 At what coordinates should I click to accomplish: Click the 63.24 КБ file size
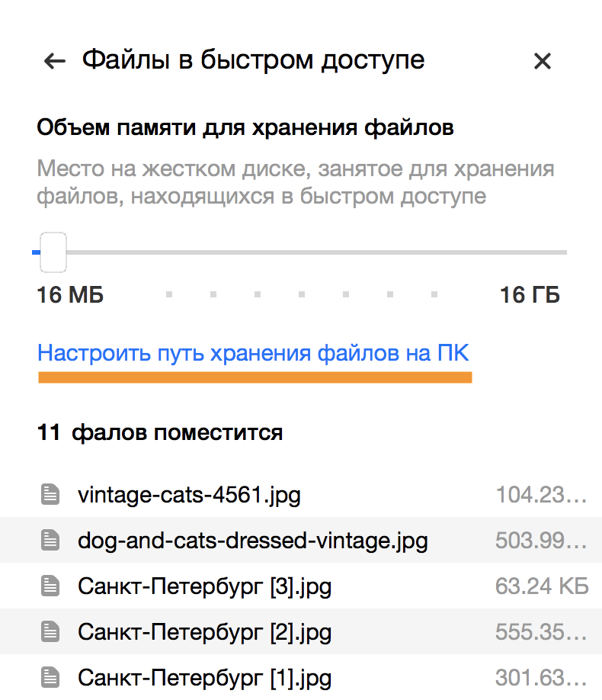(x=542, y=586)
